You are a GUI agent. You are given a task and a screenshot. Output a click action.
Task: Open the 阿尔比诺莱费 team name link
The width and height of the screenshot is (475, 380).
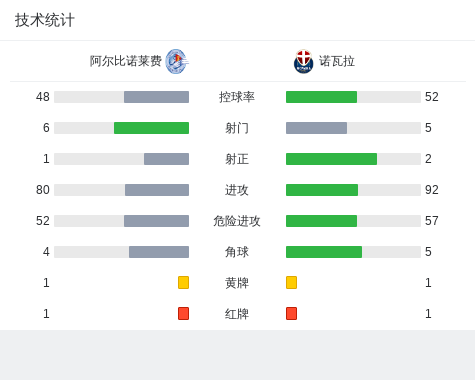[126, 61]
